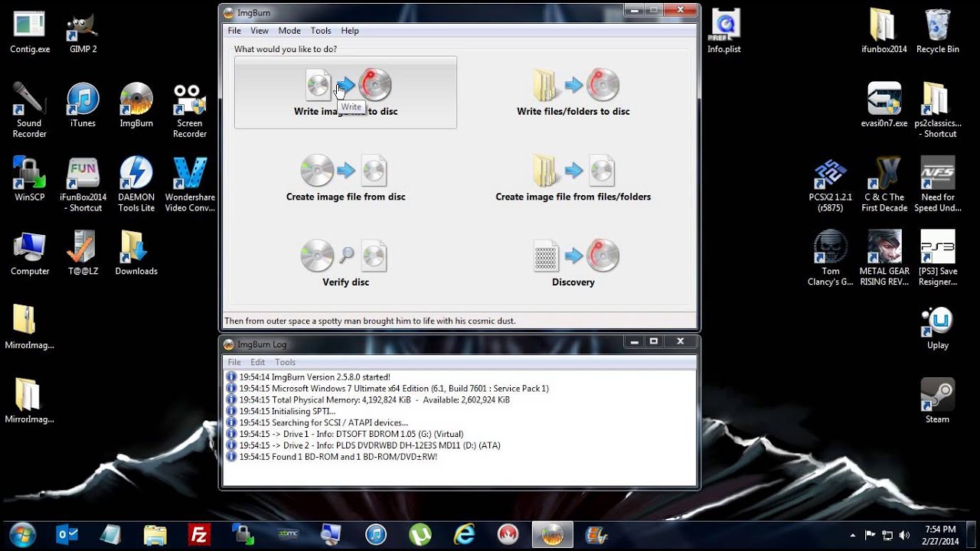Select the Contig.exe desktop icon
Screen dimensions: 980x551
(x=30, y=32)
